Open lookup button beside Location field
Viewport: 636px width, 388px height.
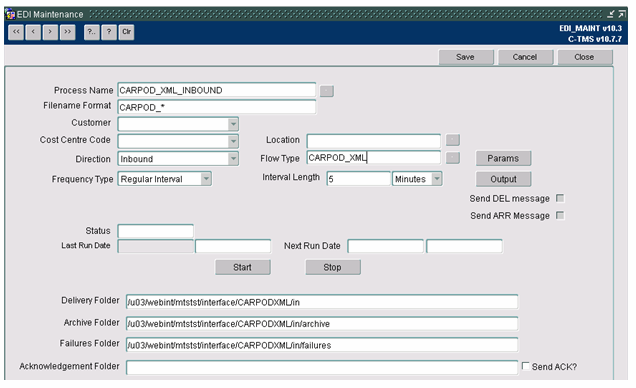point(453,140)
